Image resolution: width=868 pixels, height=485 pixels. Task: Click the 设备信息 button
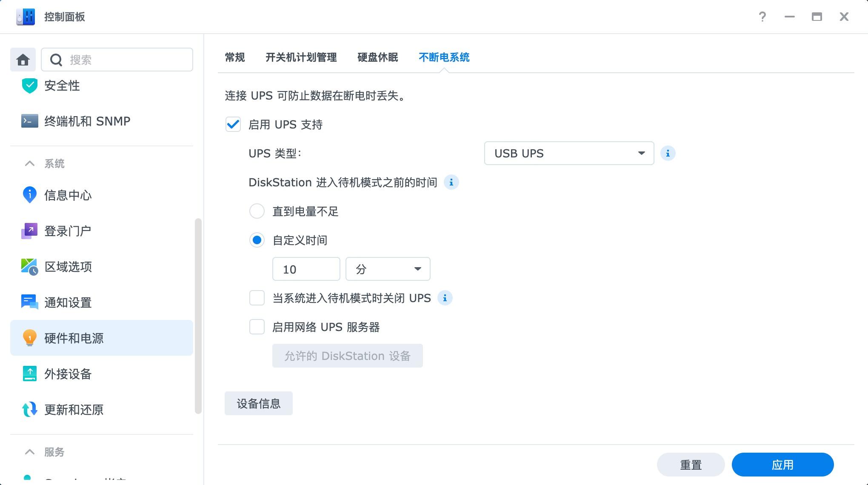click(x=259, y=403)
